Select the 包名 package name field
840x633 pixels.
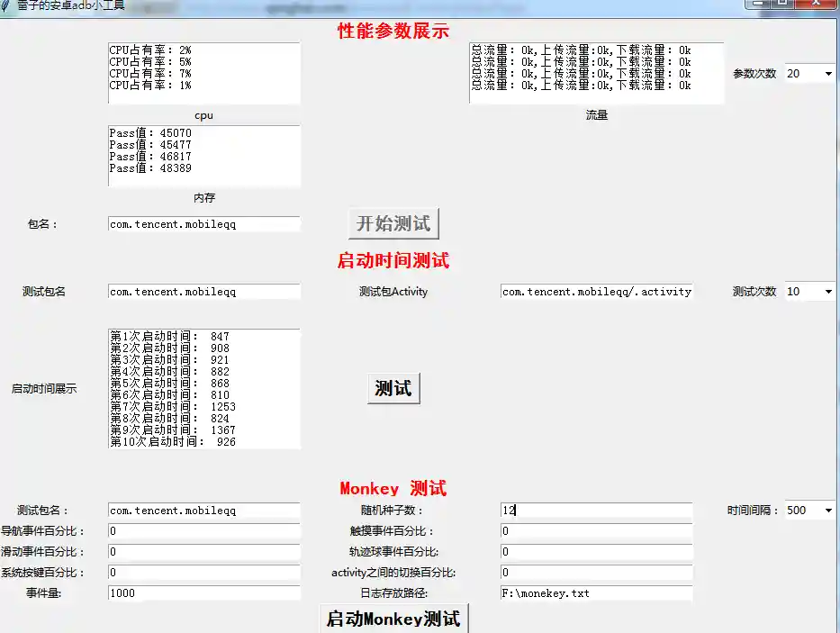[x=203, y=223]
